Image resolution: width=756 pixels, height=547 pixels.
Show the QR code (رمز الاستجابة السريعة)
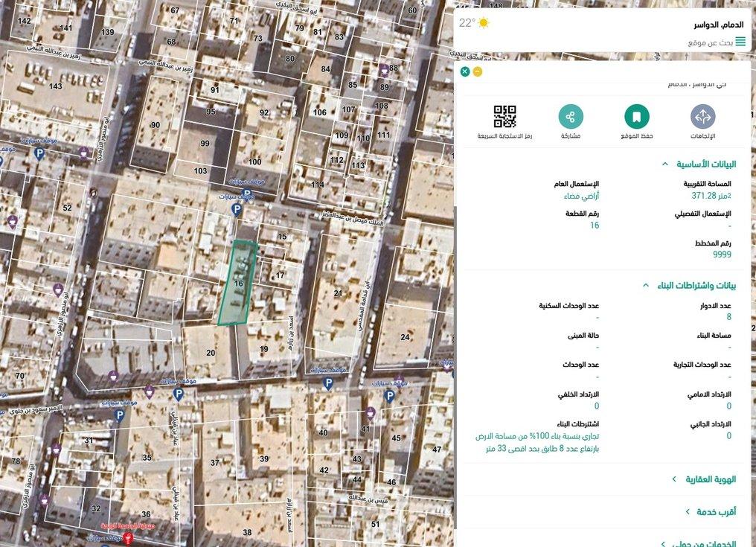pyautogui.click(x=504, y=117)
